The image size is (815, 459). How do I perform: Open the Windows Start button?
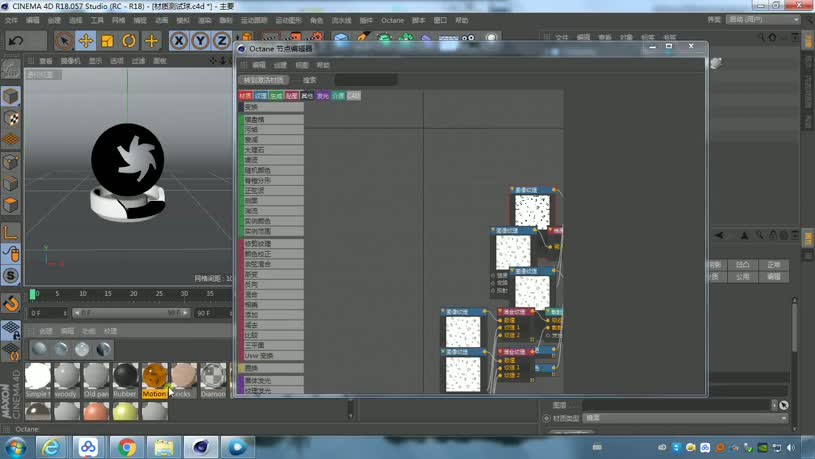click(15, 448)
